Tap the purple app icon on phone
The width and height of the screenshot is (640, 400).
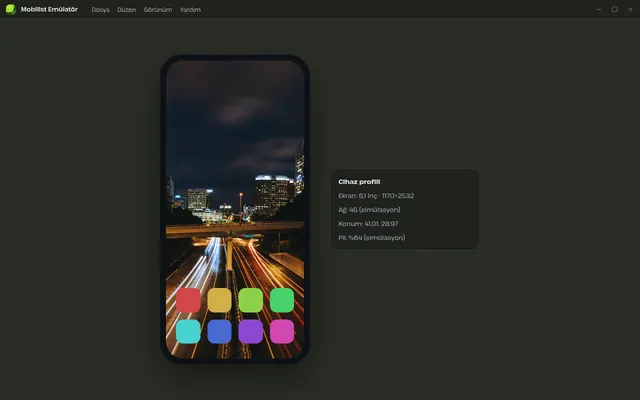pos(251,331)
